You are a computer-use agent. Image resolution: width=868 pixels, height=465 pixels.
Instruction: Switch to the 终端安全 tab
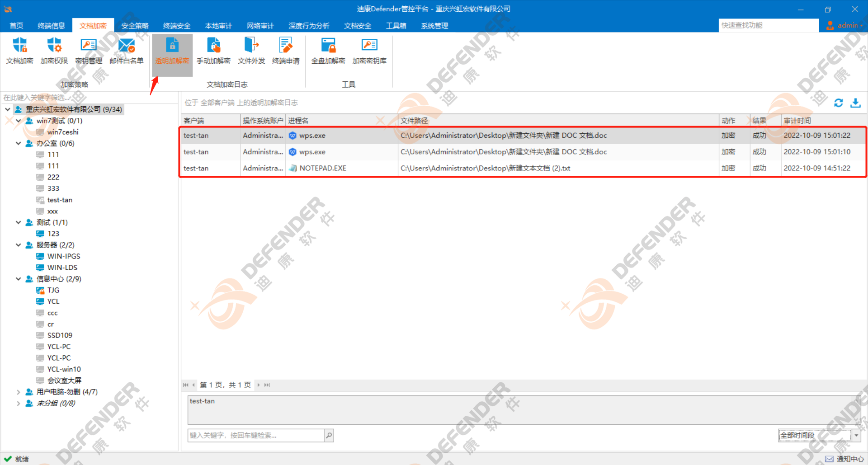pos(177,26)
